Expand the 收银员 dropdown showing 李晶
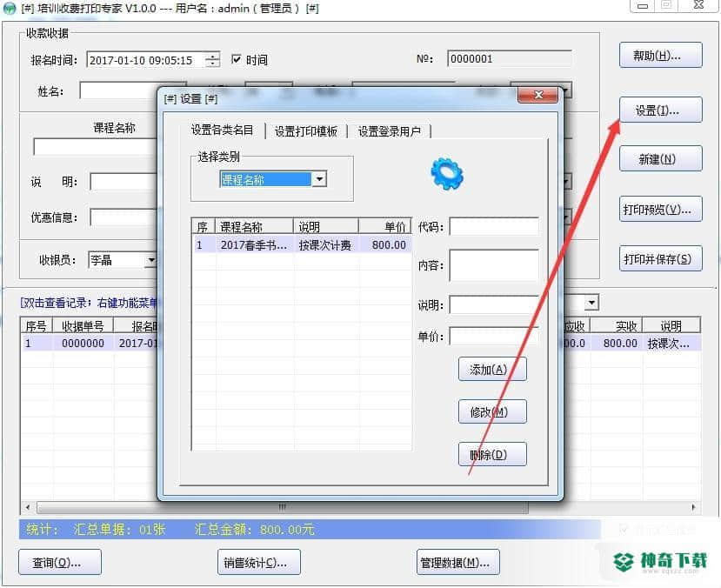The height and width of the screenshot is (588, 721). [150, 260]
